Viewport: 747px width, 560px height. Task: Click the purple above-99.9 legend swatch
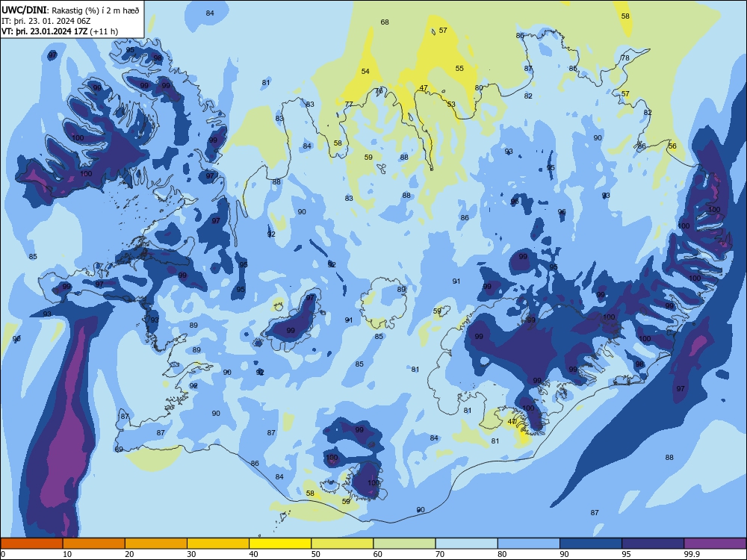tap(715, 544)
